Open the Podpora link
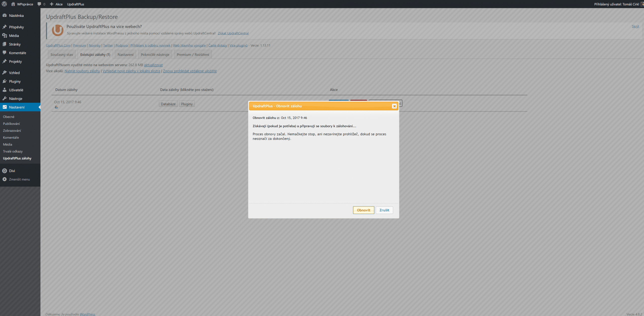 [x=122, y=45]
